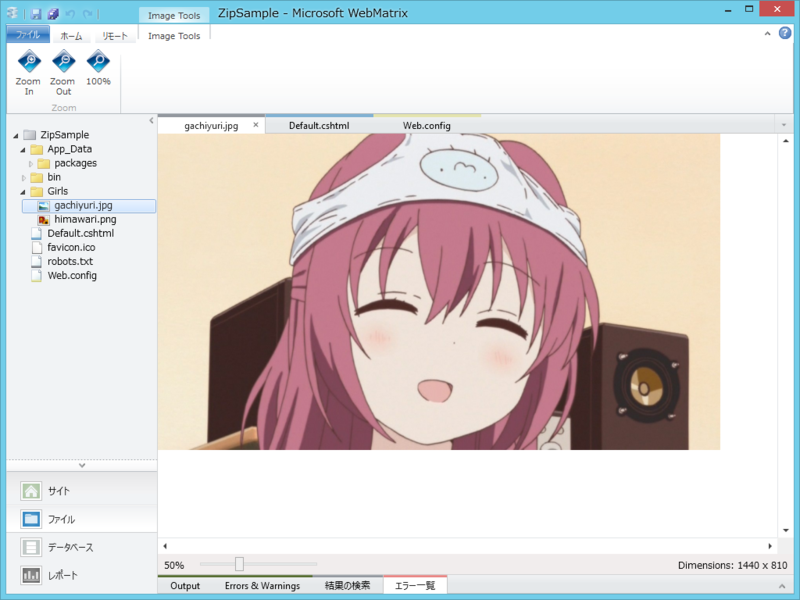Click the robots.txt file icon
Image resolution: width=800 pixels, height=600 pixels.
tap(36, 262)
